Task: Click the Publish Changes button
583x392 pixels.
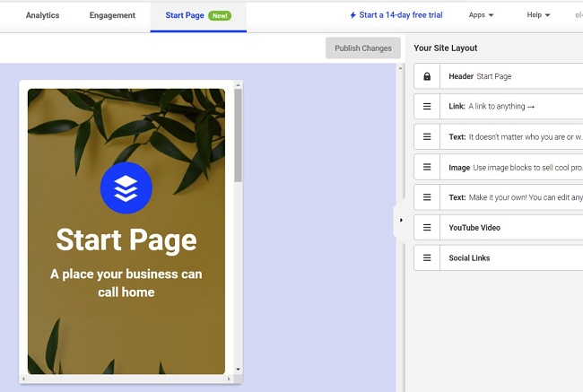Action: point(363,48)
